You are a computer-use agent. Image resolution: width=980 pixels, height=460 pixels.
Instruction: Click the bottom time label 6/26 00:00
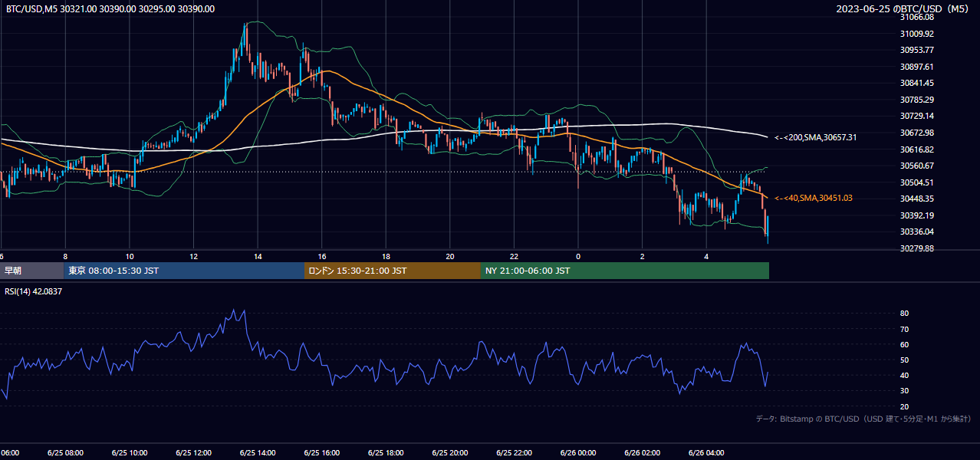click(577, 452)
